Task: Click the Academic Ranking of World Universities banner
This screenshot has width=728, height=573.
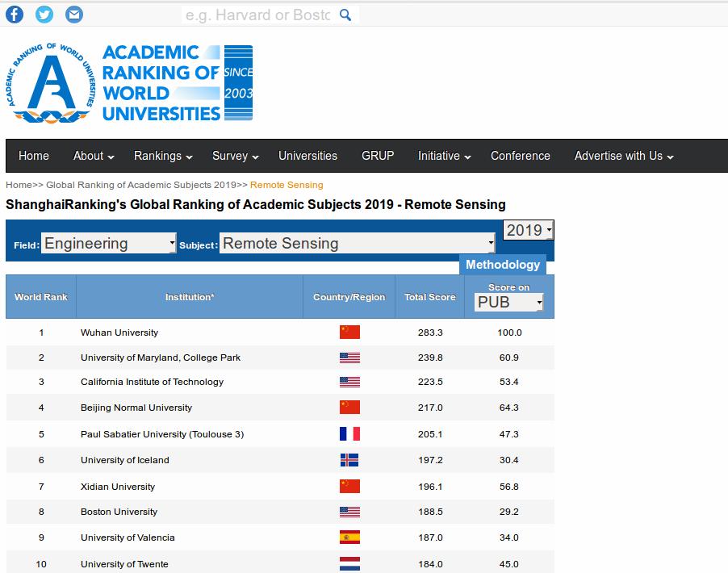Action: tap(178, 83)
